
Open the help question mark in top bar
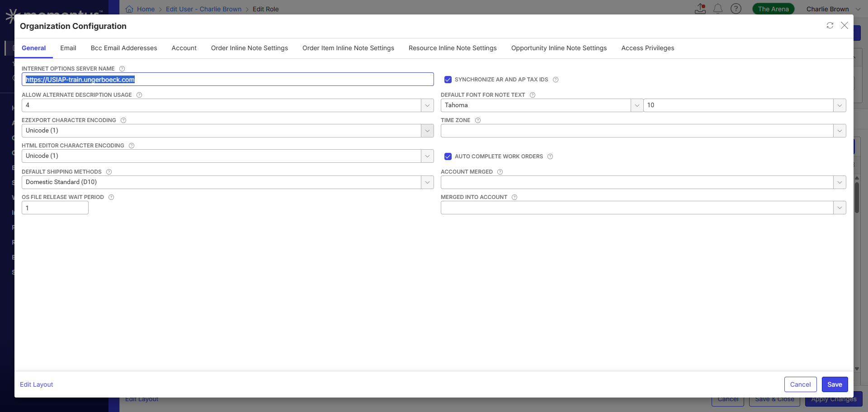736,9
